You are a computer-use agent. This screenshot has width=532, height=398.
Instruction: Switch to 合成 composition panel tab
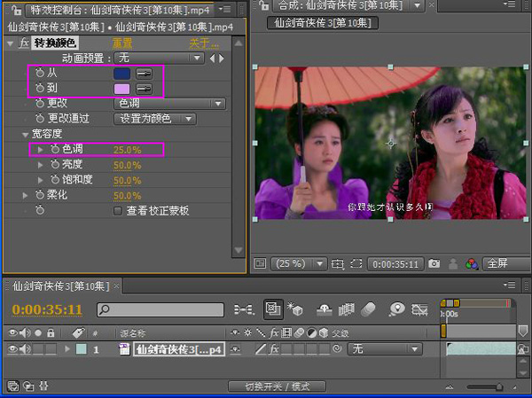point(340,5)
